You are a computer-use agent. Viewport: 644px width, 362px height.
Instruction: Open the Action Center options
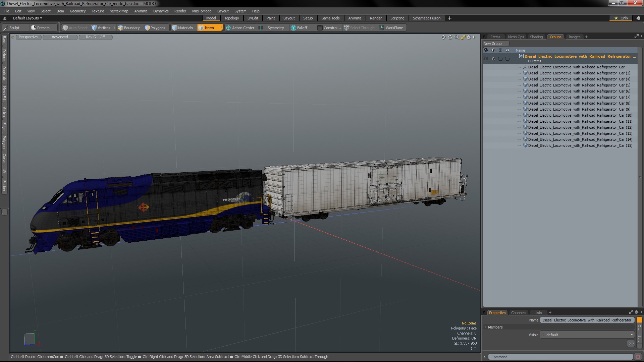pyautogui.click(x=240, y=28)
